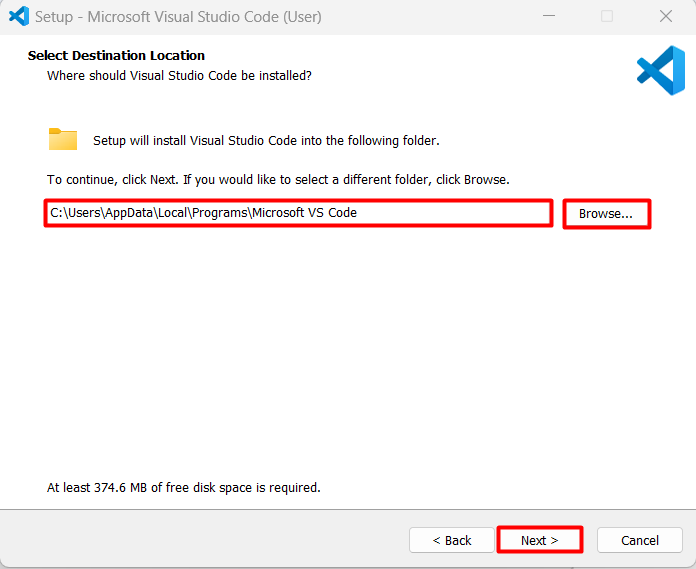Click the "Setup - Microsoft Visual Studio Code (User)" title
The image size is (696, 569).
tap(178, 17)
